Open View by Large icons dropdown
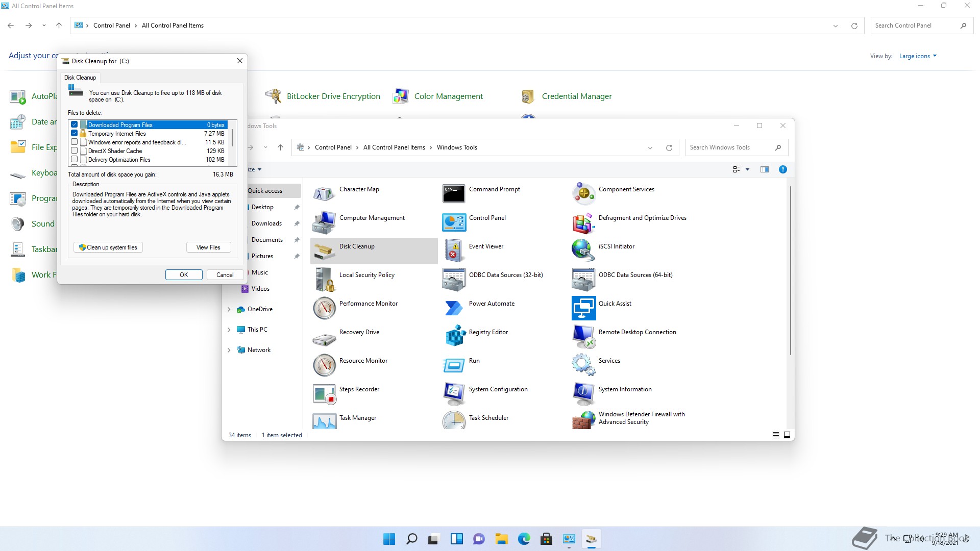 tap(918, 56)
